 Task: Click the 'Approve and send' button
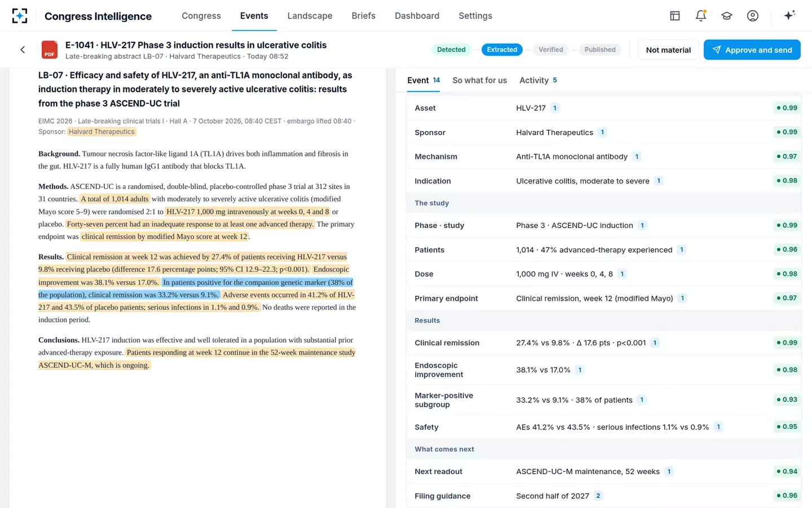(752, 50)
